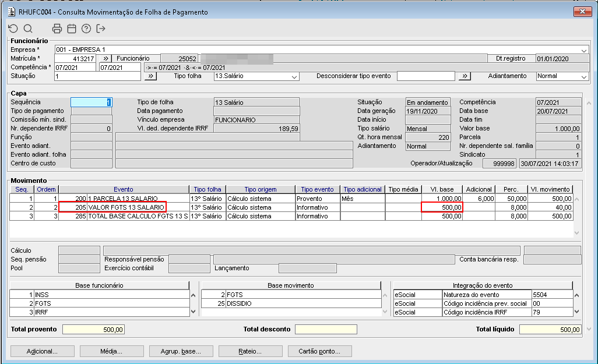
Task: Open the Tipo folha dropdown
Action: [294, 76]
